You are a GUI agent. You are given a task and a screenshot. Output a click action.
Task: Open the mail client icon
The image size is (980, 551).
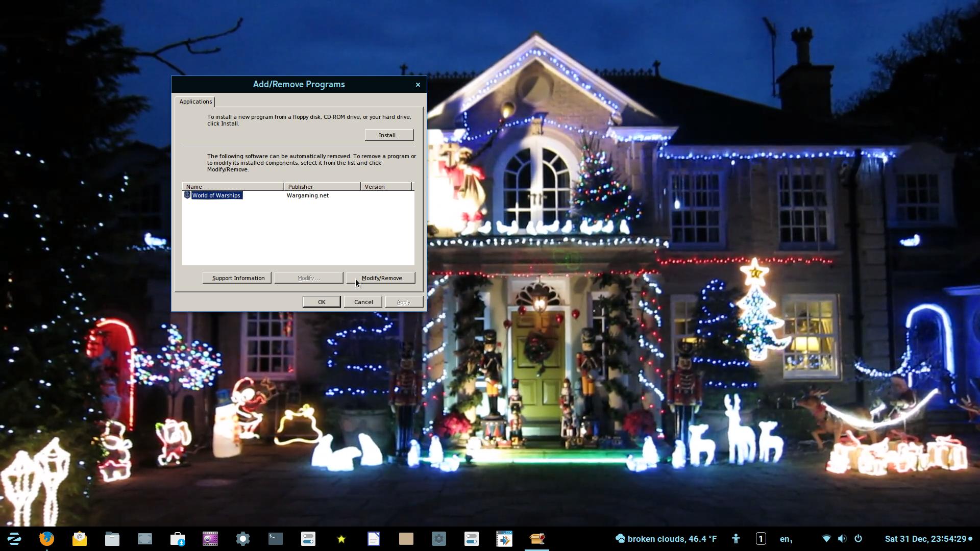pos(80,539)
